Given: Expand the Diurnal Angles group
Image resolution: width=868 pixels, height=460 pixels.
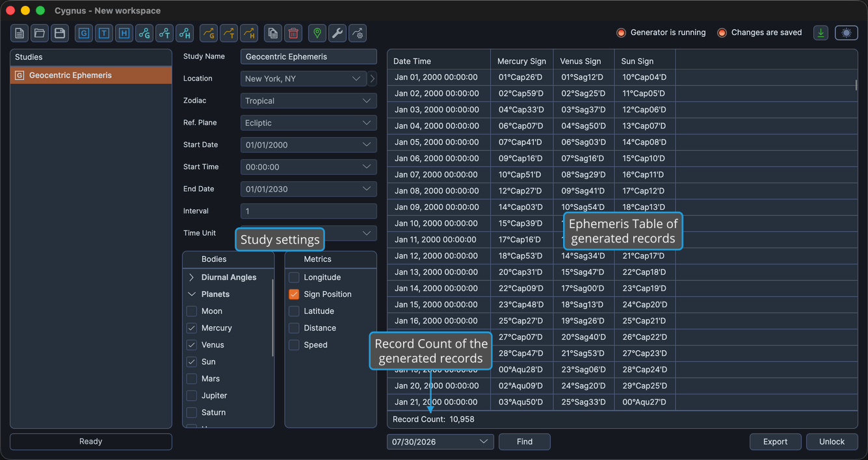Looking at the screenshot, I should pos(192,277).
